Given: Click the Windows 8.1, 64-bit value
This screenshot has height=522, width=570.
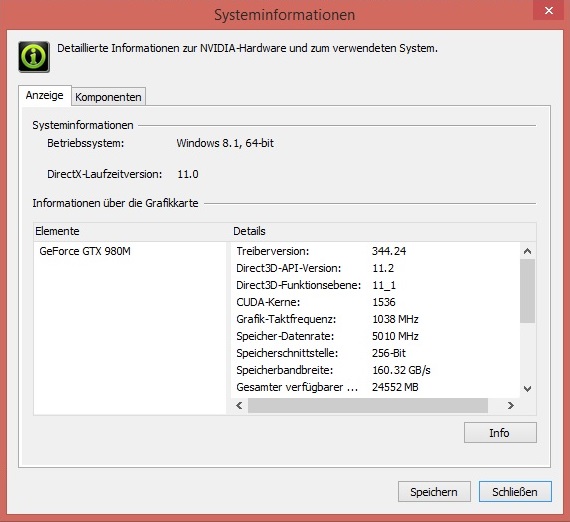Looking at the screenshot, I should (x=225, y=143).
